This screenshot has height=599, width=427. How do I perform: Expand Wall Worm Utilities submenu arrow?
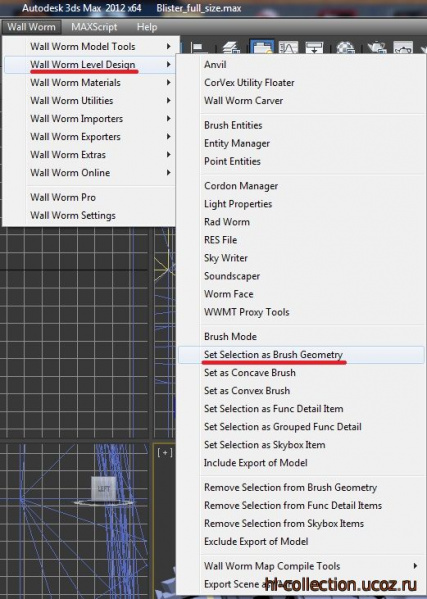coord(168,100)
